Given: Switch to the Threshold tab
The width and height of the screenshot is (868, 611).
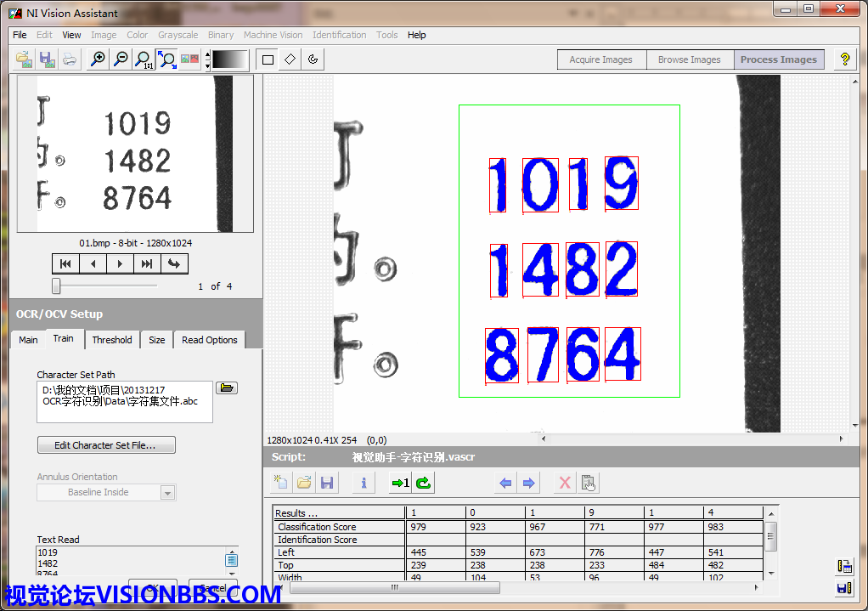Looking at the screenshot, I should point(112,340).
